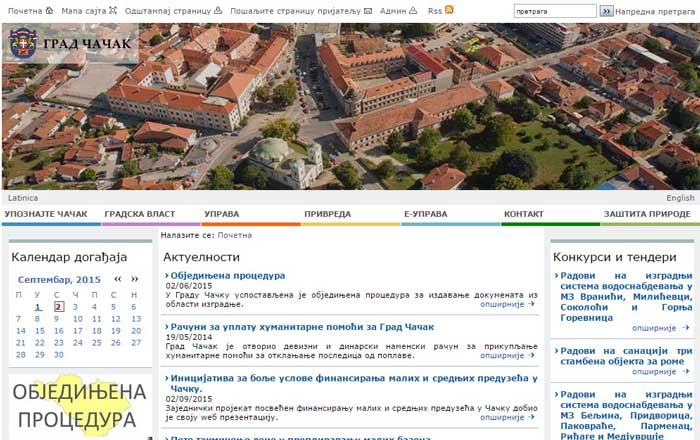The height and width of the screenshot is (440, 700).
Task: Open tender about водоснабдевања у МЗ Вранићи
Action: (x=626, y=296)
